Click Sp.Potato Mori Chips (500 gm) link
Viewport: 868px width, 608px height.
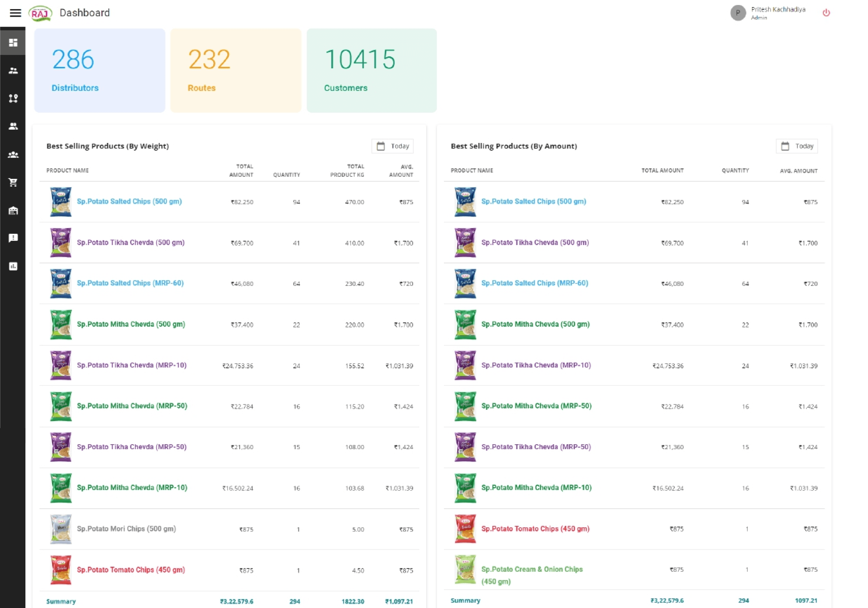click(x=126, y=529)
